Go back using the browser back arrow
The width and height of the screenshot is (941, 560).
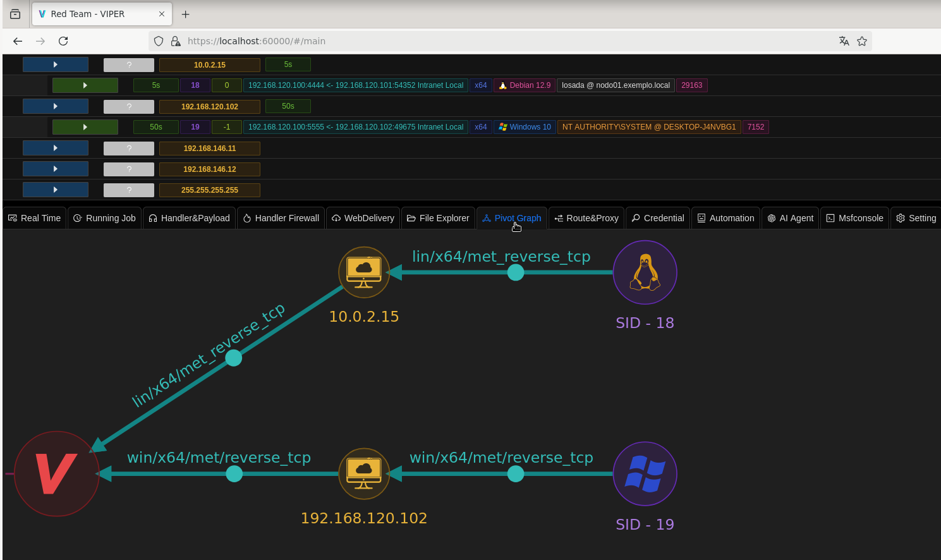(18, 41)
